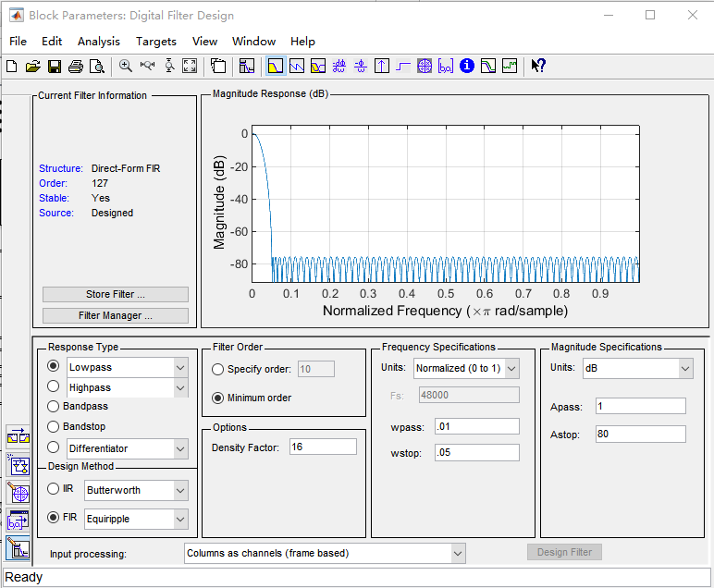Show Magnitude Response Estimate icon
The width and height of the screenshot is (714, 588).
click(x=488, y=66)
